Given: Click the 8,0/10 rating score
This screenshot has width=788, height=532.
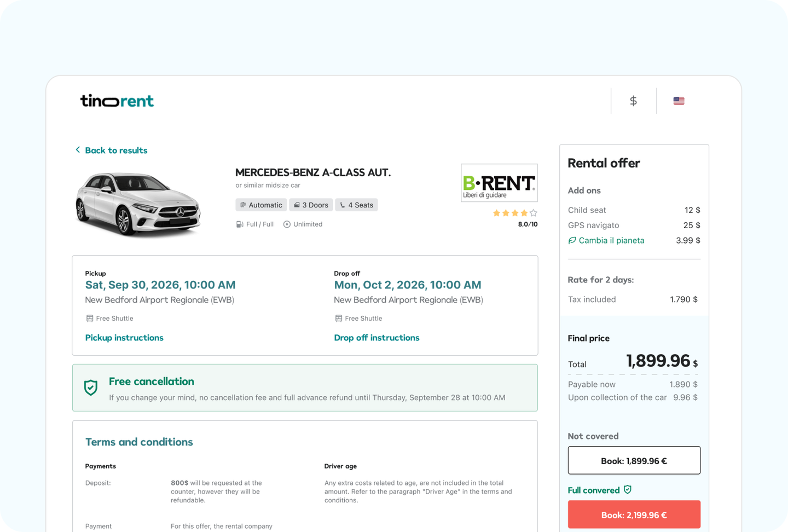Looking at the screenshot, I should pos(528,224).
